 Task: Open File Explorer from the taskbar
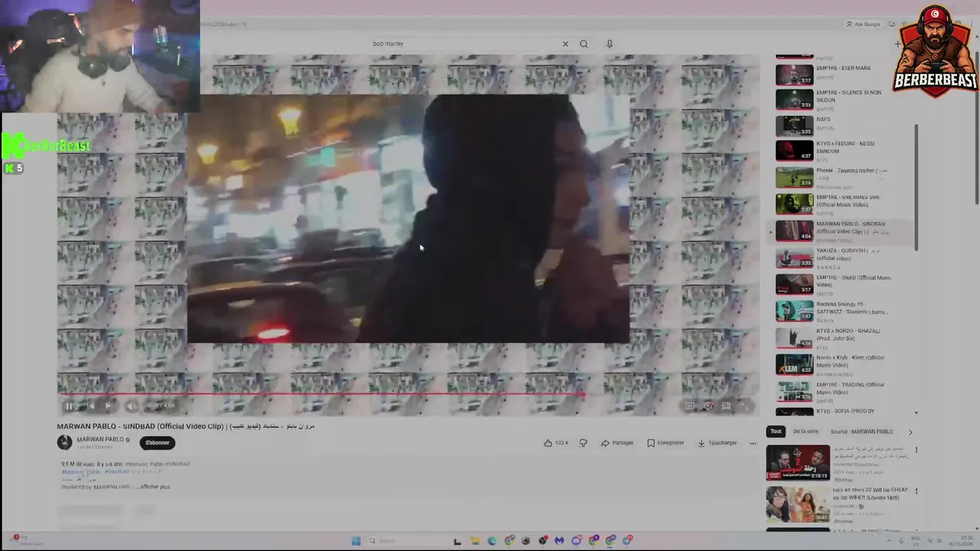pyautogui.click(x=475, y=541)
